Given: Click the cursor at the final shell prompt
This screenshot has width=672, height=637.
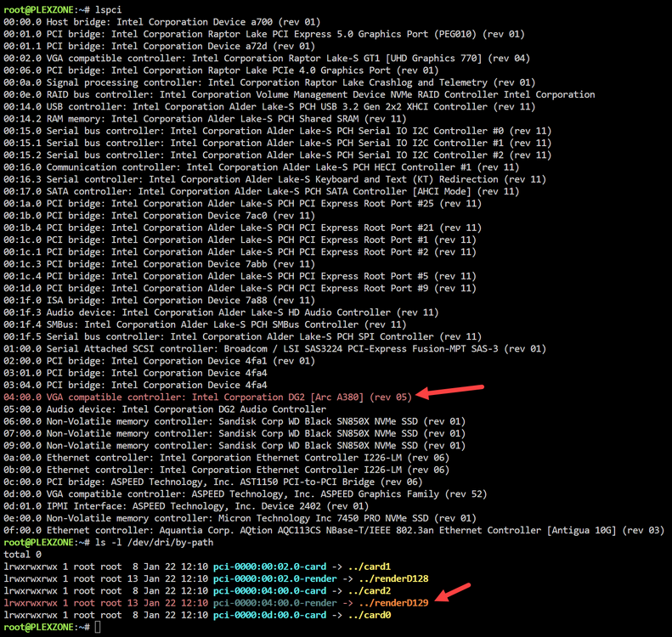Looking at the screenshot, I should [x=98, y=627].
